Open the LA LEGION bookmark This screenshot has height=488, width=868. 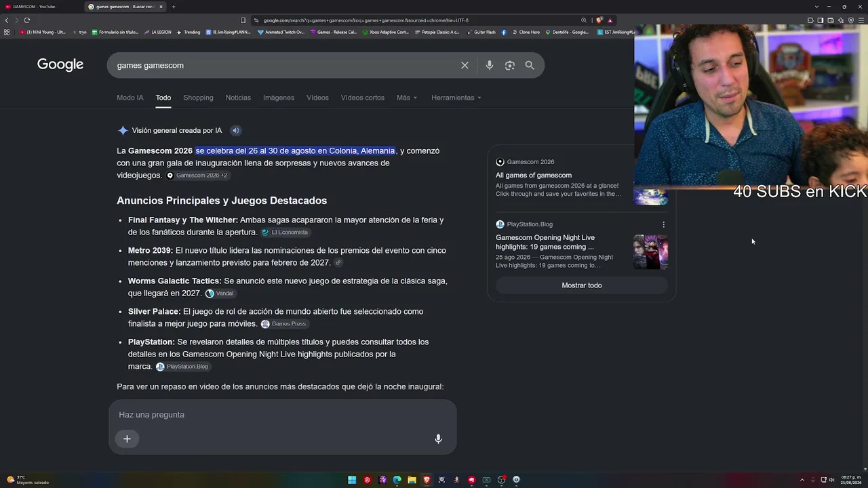click(x=157, y=32)
